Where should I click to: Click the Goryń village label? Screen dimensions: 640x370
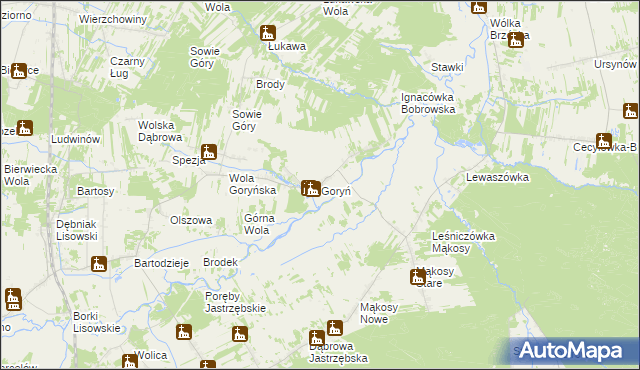[336, 191]
